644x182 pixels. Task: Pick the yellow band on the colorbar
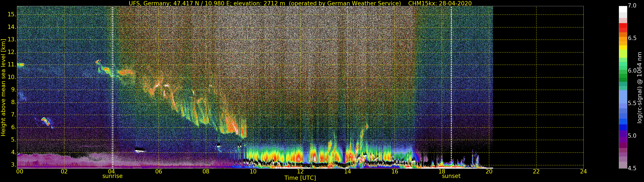click(x=623, y=47)
